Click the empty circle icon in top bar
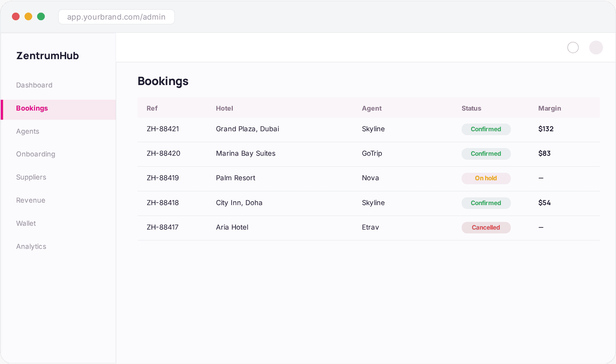 (x=573, y=48)
